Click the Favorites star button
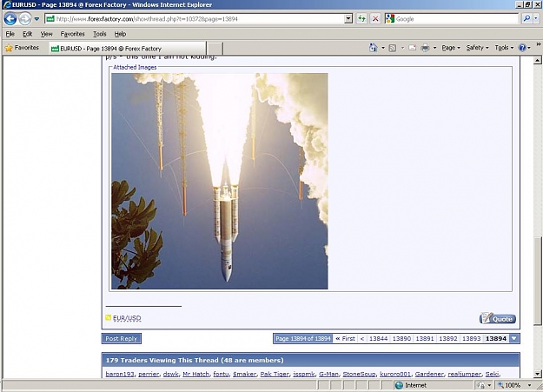 22,48
